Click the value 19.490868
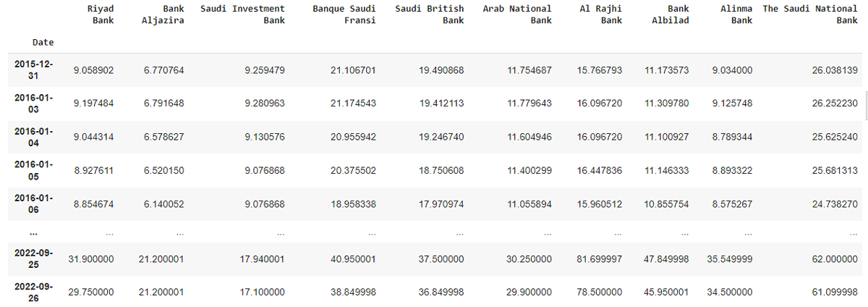 click(x=441, y=70)
